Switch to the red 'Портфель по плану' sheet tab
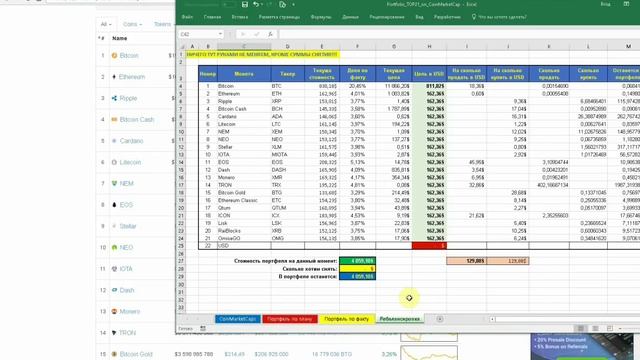Image resolution: width=640 pixels, height=360 pixels. (290, 319)
